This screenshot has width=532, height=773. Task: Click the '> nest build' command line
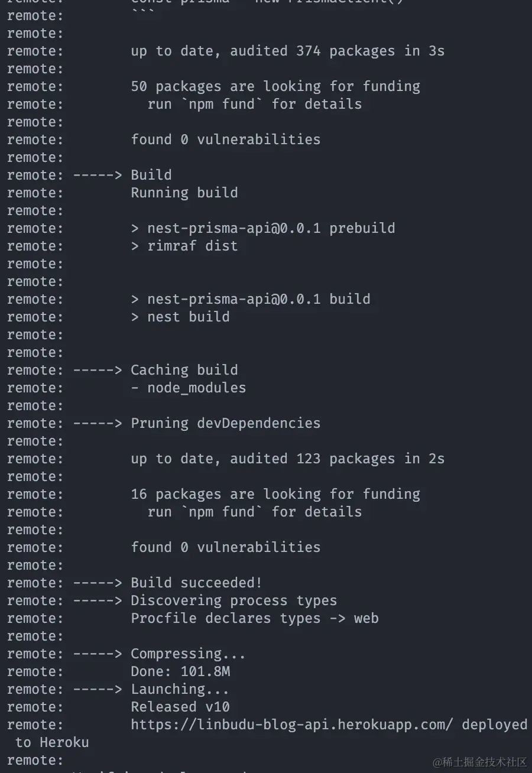[x=180, y=317]
